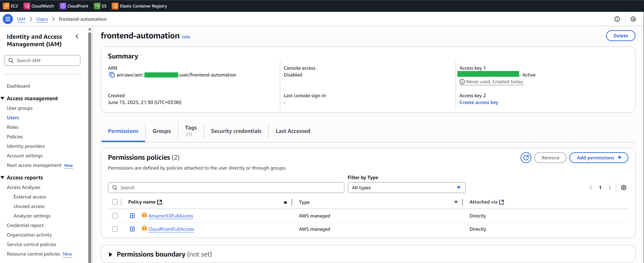Open Dashboard in the side navigation
This screenshot has width=644, height=263.
click(x=18, y=86)
